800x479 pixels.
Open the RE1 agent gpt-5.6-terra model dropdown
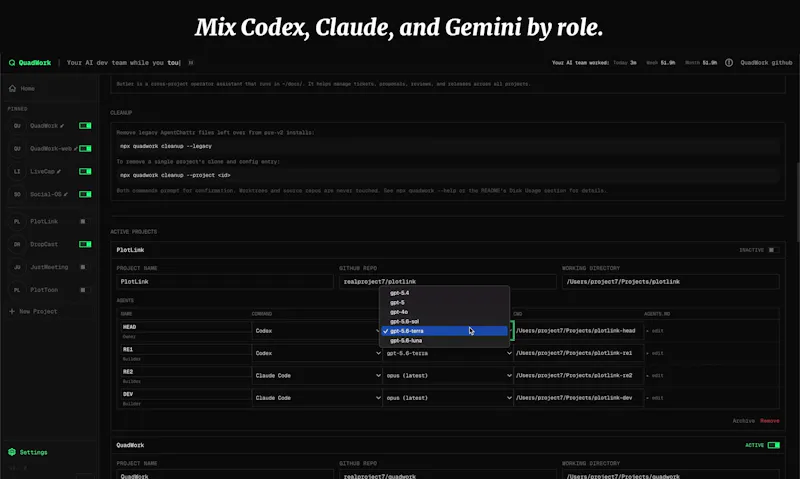point(447,353)
